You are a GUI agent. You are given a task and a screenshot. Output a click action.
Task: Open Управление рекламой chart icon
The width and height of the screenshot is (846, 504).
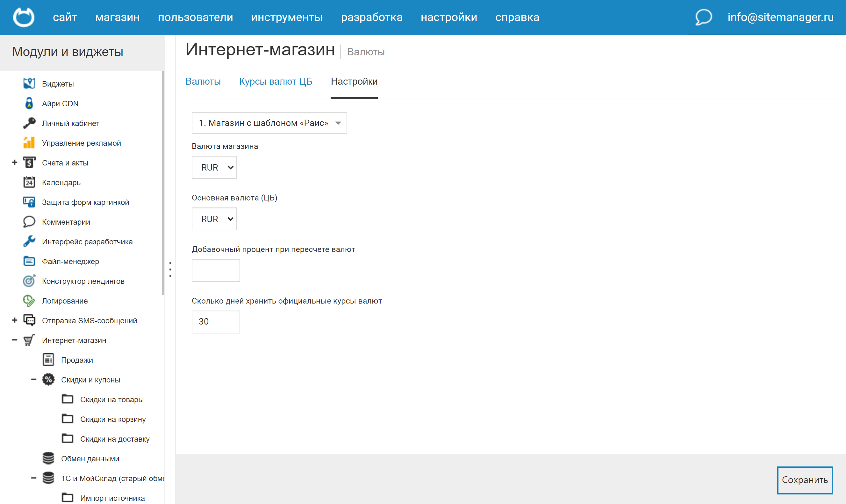29,143
